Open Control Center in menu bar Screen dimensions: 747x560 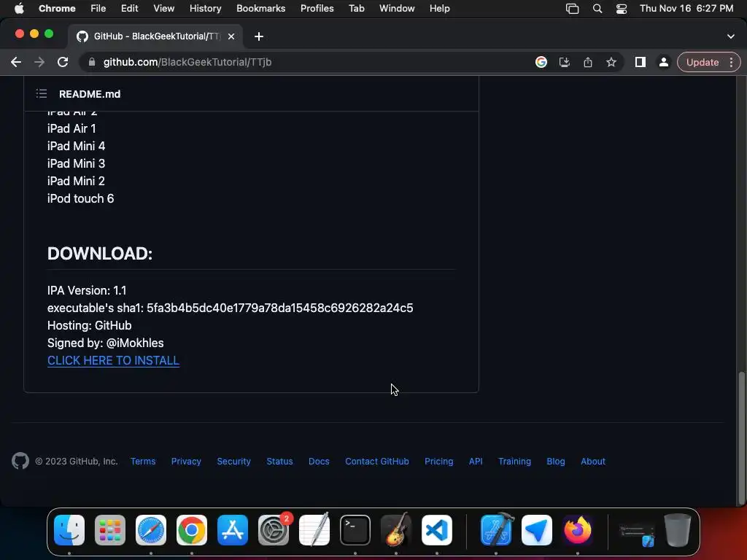point(622,9)
